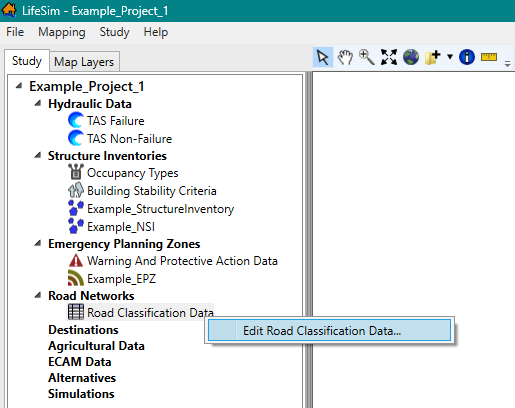Click the Example_StructureInventory blue houses icon
The height and width of the screenshot is (408, 515).
pyautogui.click(x=76, y=208)
